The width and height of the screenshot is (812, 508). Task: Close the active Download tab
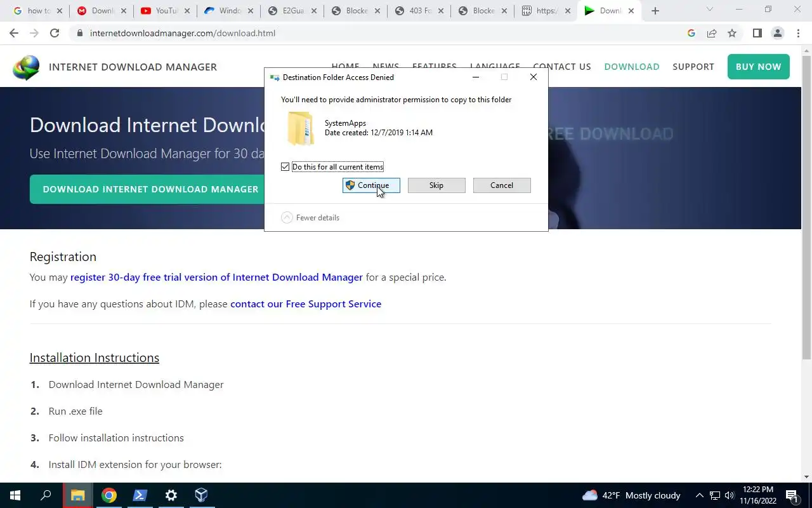point(631,11)
